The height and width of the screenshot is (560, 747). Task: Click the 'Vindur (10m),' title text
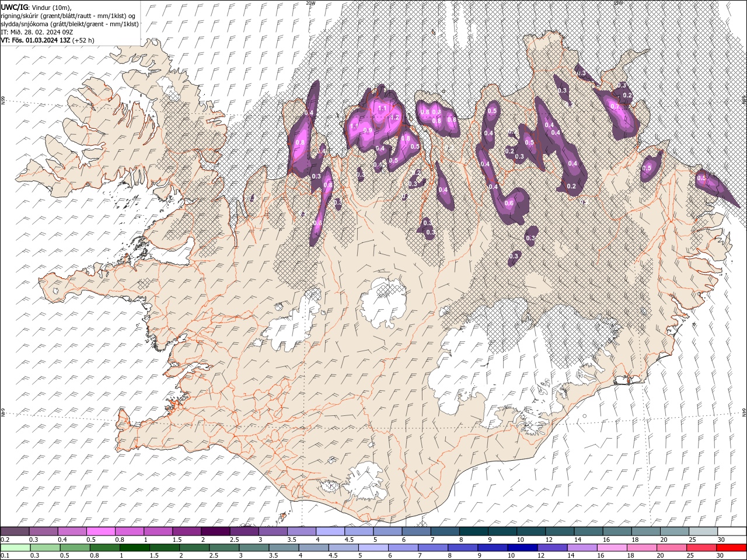(x=51, y=7)
